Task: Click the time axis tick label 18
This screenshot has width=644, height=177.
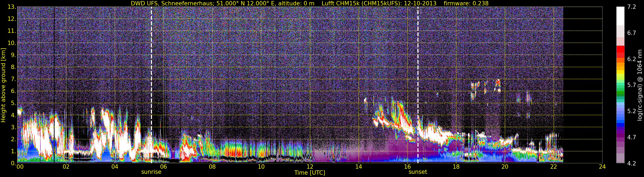Action: tap(456, 167)
